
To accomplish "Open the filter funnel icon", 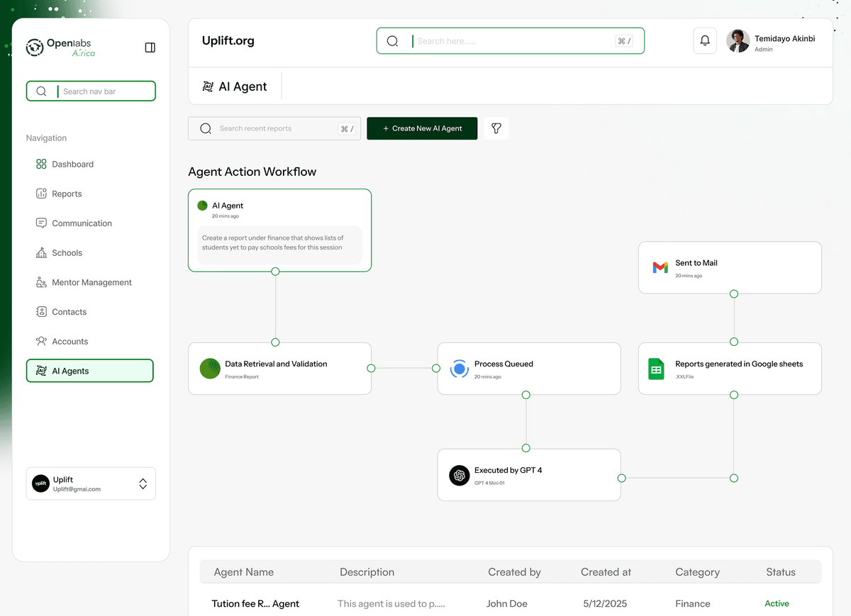I will click(496, 128).
